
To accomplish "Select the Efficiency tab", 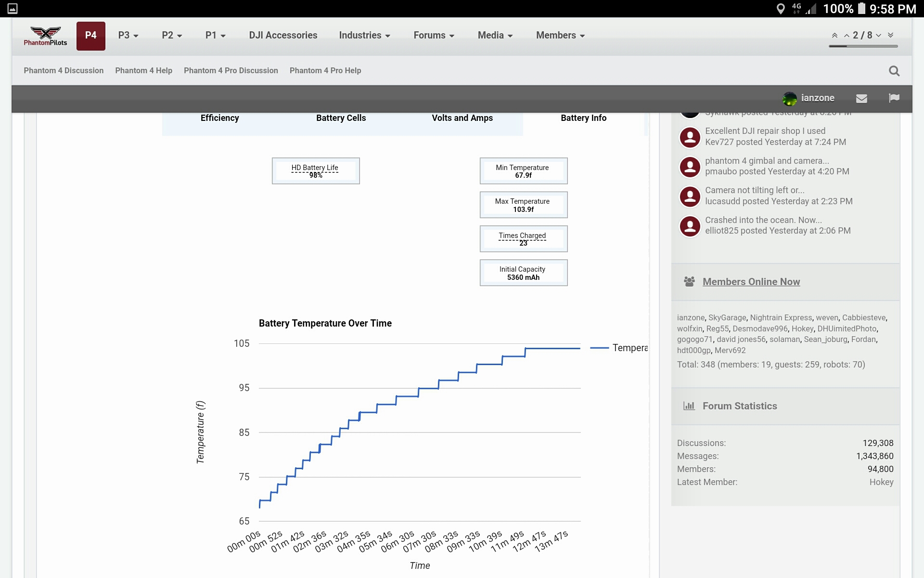I will point(219,118).
